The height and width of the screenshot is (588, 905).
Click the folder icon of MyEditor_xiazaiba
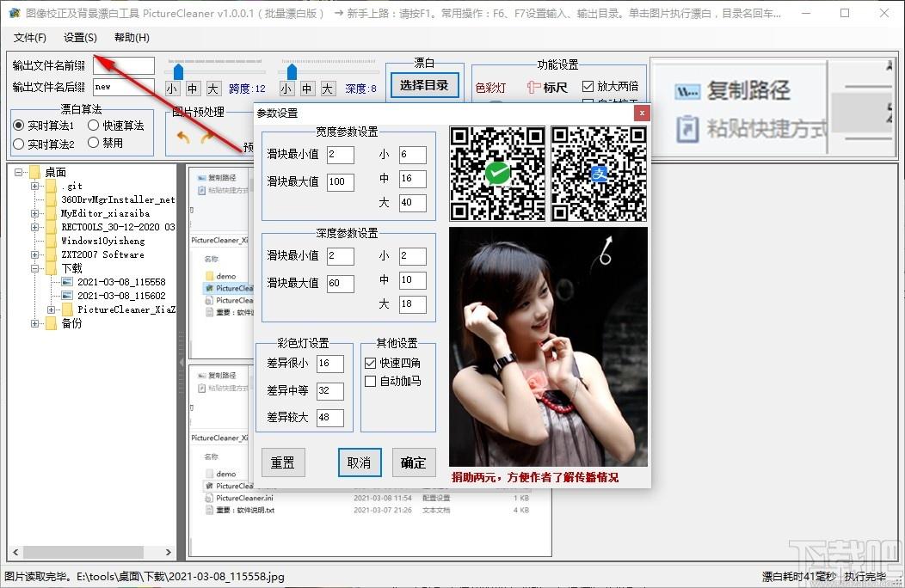(51, 213)
